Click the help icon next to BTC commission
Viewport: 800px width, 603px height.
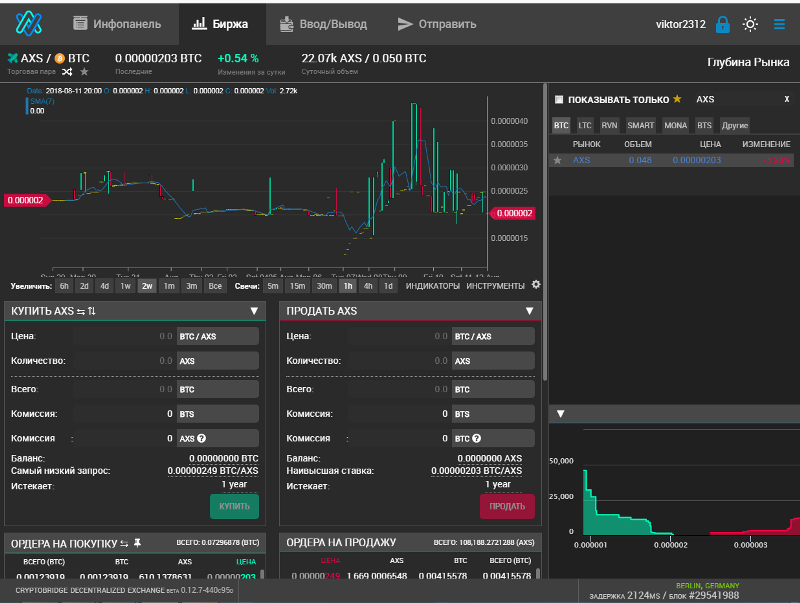coord(477,438)
